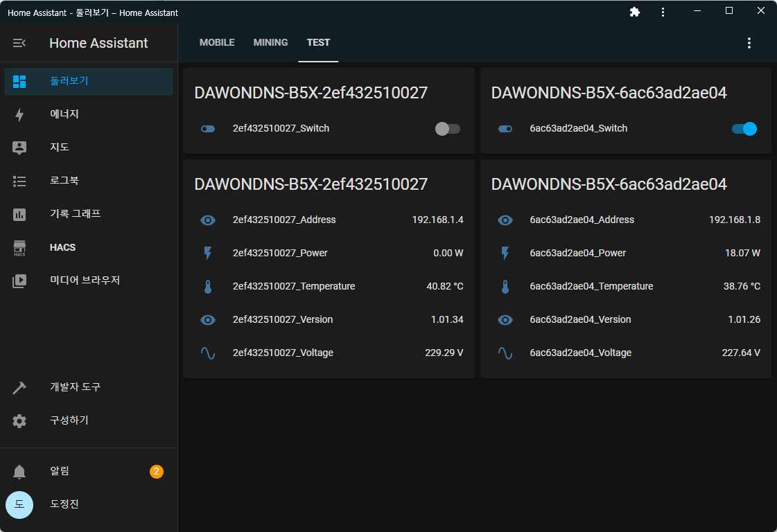Click thermometer icon for 2ef432510027_Temperature
The image size is (777, 532).
[x=208, y=286]
